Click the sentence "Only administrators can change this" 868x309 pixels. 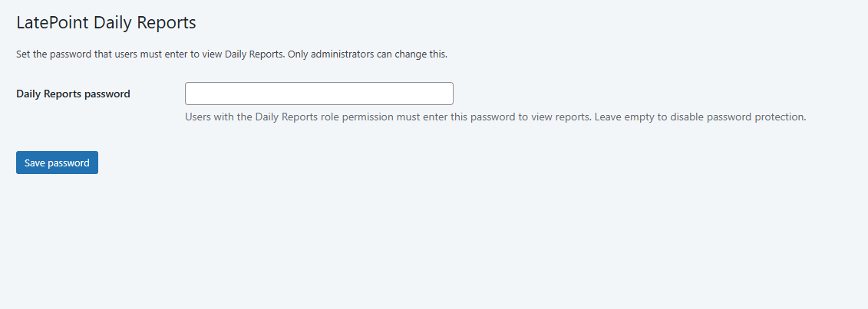point(367,54)
